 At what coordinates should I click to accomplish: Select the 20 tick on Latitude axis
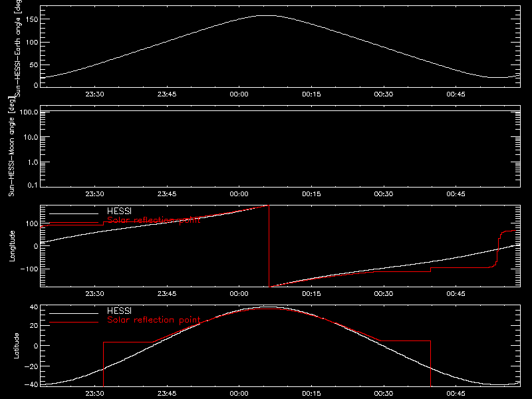click(34, 326)
